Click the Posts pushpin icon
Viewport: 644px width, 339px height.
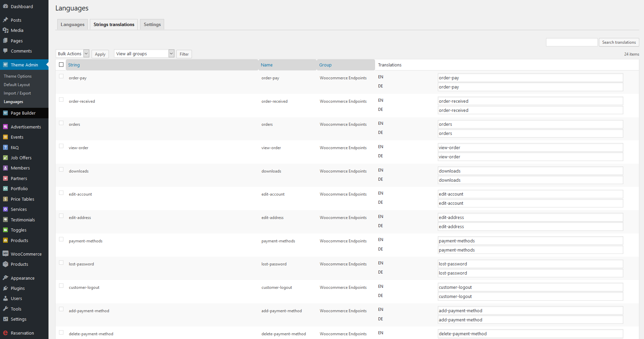click(5, 20)
